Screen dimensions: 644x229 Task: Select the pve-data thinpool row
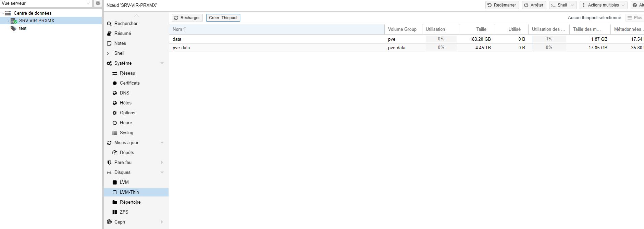[x=181, y=48]
